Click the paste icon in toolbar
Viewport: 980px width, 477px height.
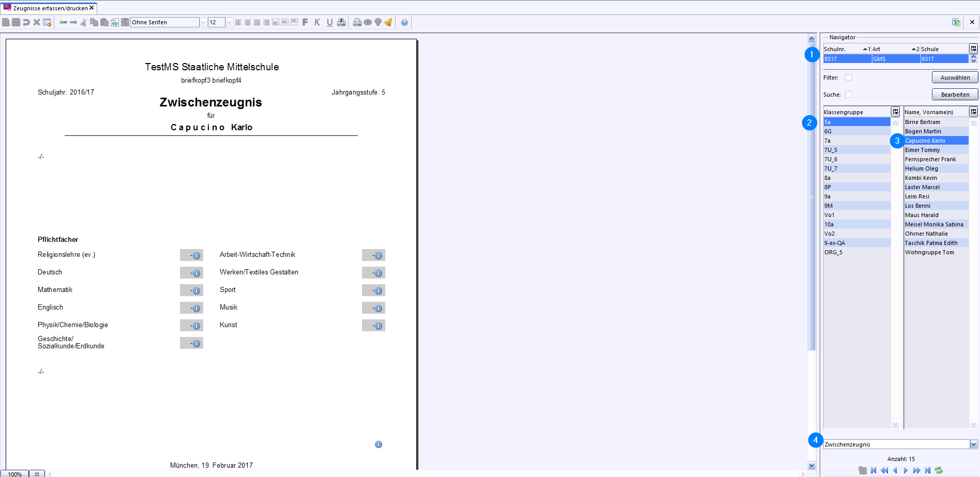coord(104,22)
